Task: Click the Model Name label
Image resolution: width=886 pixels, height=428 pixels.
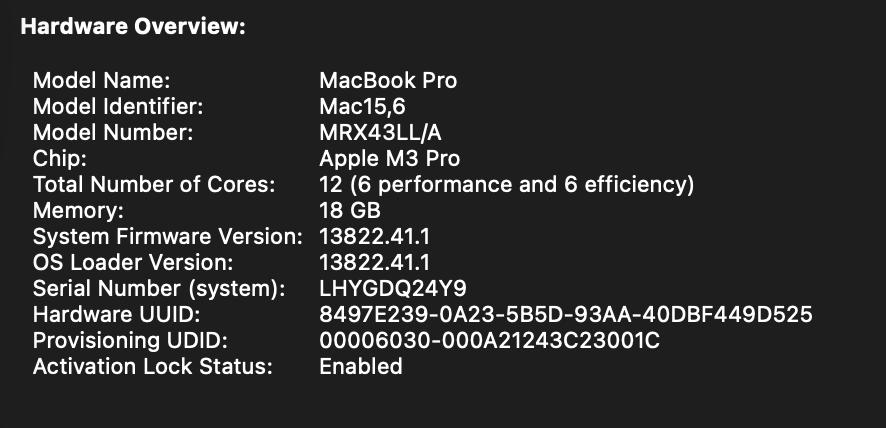Action: point(102,80)
